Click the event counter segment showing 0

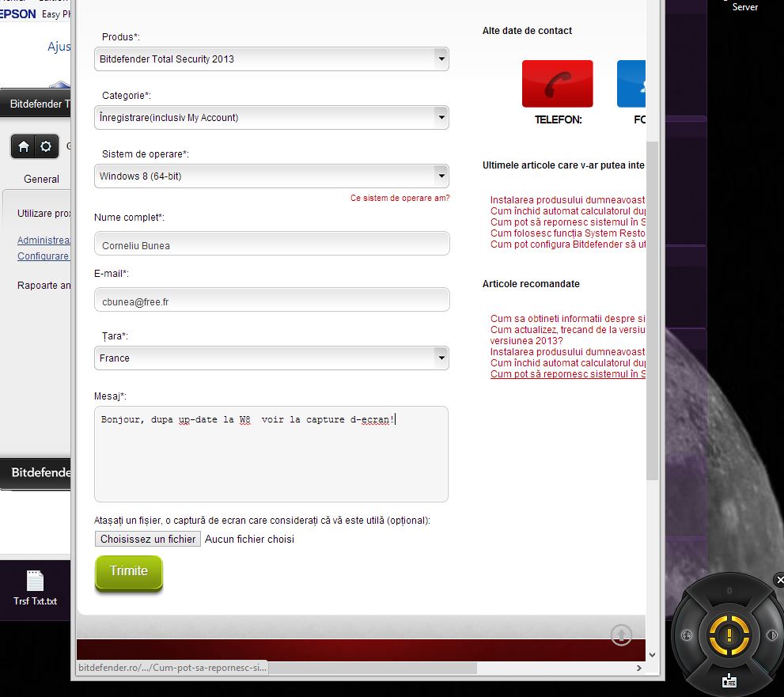click(729, 591)
